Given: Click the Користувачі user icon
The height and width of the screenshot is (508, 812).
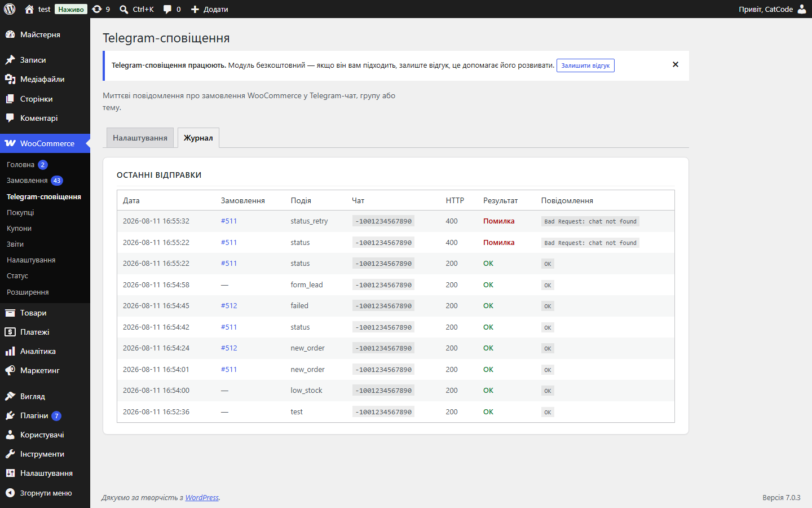Looking at the screenshot, I should pyautogui.click(x=10, y=435).
